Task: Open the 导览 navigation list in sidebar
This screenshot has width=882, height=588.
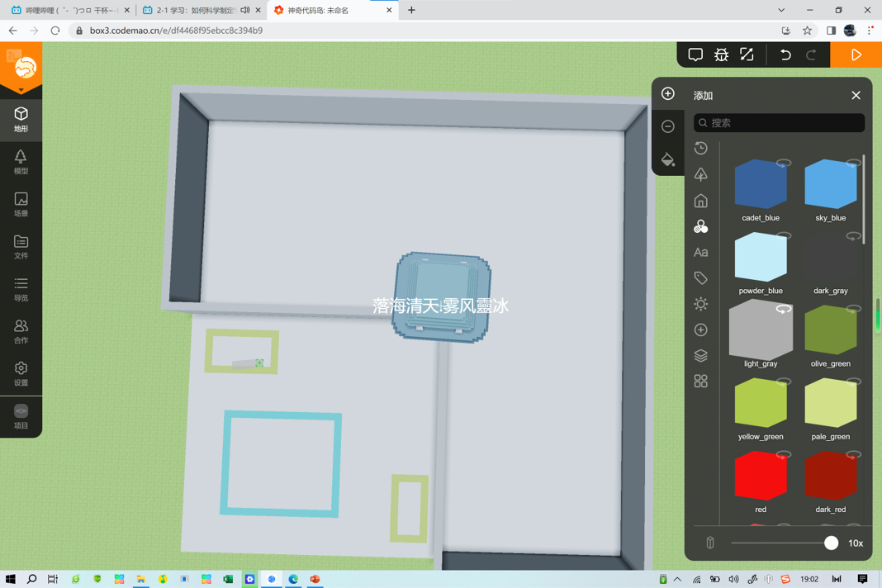Action: 21,289
